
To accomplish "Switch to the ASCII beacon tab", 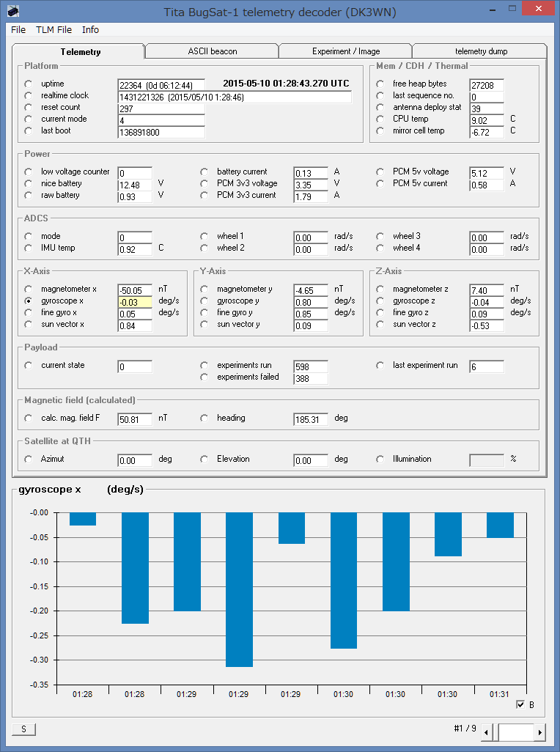I will (213, 51).
